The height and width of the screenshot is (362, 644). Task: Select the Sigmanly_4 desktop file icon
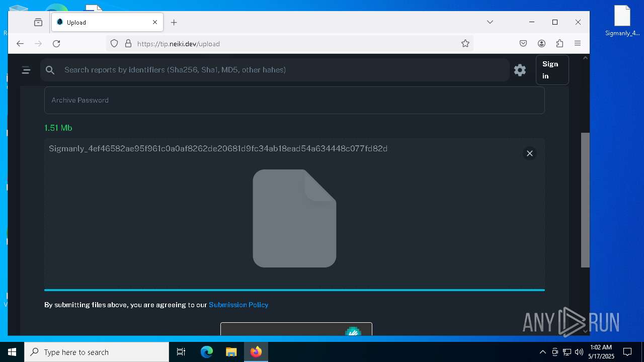point(622,21)
